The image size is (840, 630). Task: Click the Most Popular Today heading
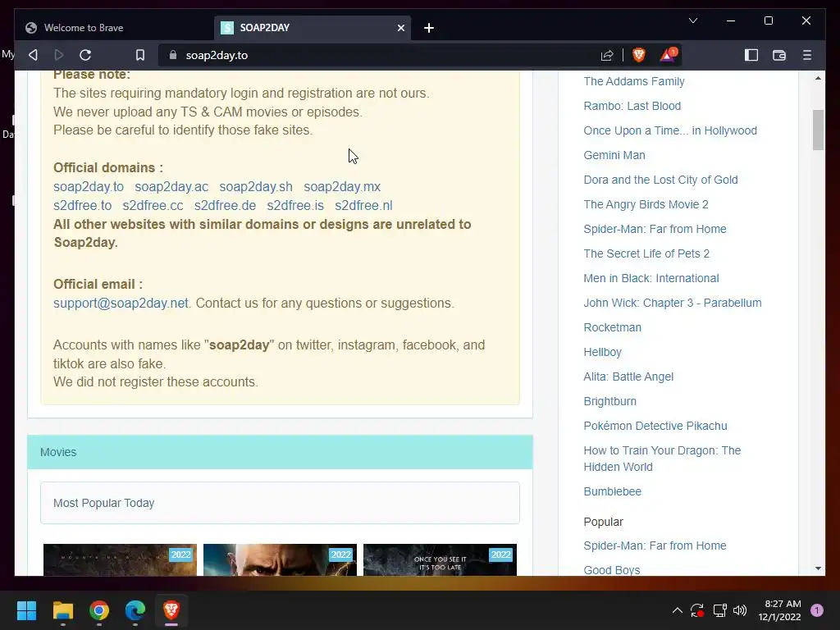(x=104, y=503)
